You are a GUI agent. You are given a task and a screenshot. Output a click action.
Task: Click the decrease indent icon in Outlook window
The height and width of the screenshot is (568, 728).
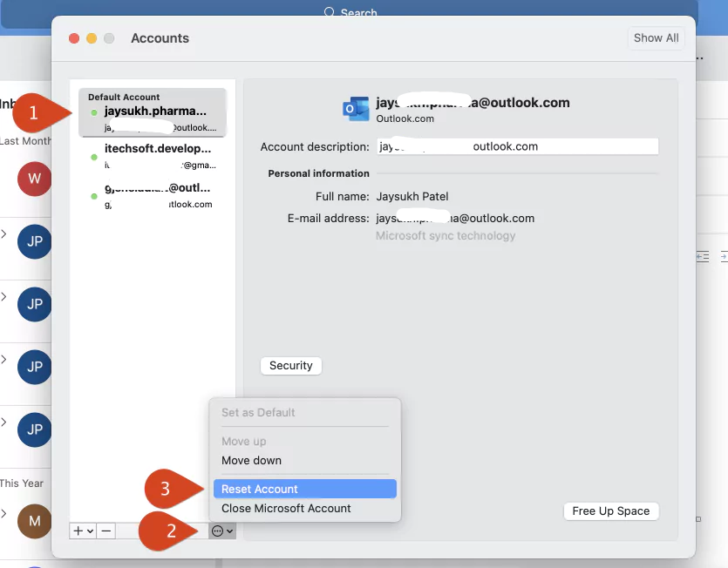[x=703, y=257]
